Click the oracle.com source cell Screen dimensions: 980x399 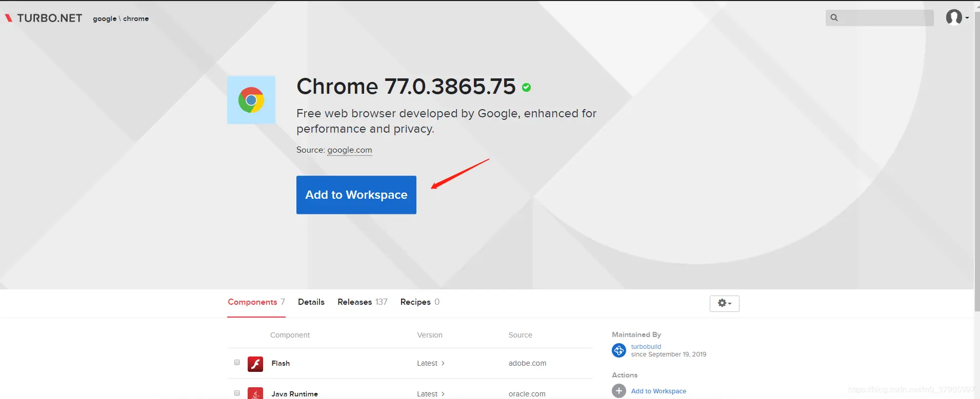[x=527, y=394]
